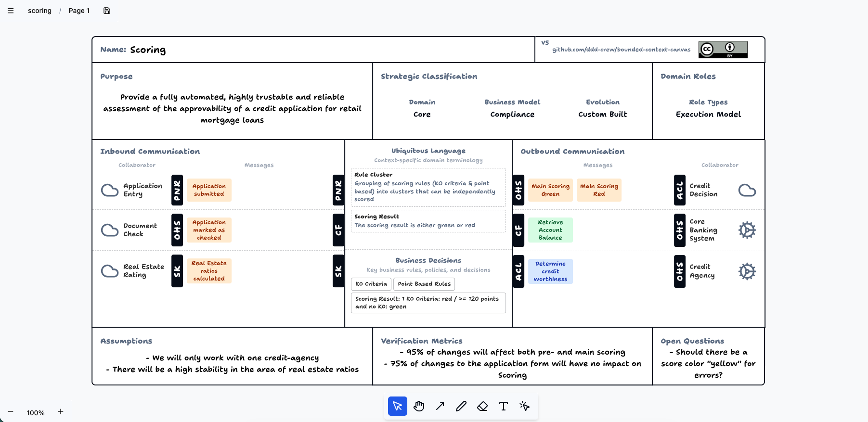
Task: Select Credit Decision cloud icon
Action: pos(747,191)
